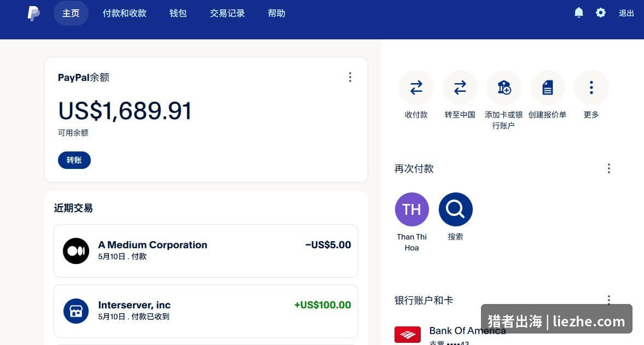This screenshot has height=345, width=644.
Task: Open the 付款和收款 menu item
Action: click(124, 13)
